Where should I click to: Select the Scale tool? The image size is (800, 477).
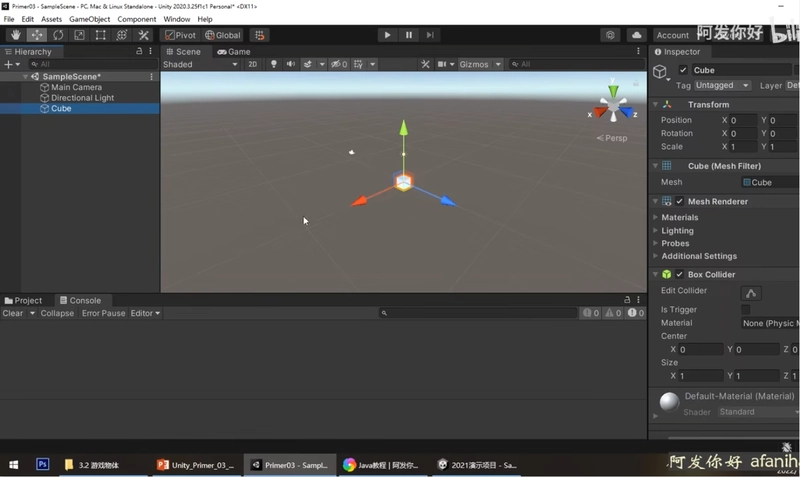79,35
